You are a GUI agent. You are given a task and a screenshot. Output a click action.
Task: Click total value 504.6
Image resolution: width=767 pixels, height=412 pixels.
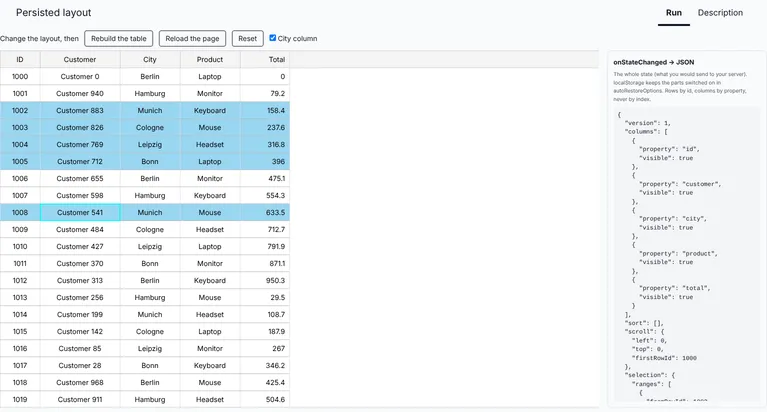click(x=265, y=399)
